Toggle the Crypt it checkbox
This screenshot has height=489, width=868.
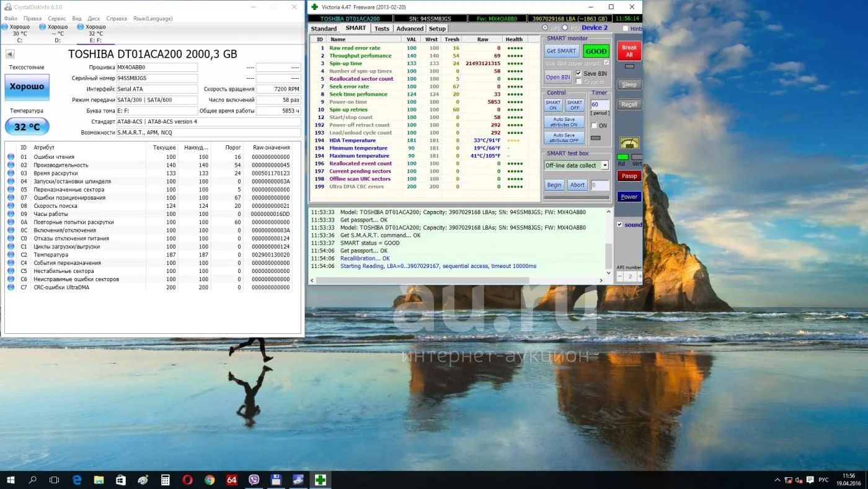(x=578, y=81)
